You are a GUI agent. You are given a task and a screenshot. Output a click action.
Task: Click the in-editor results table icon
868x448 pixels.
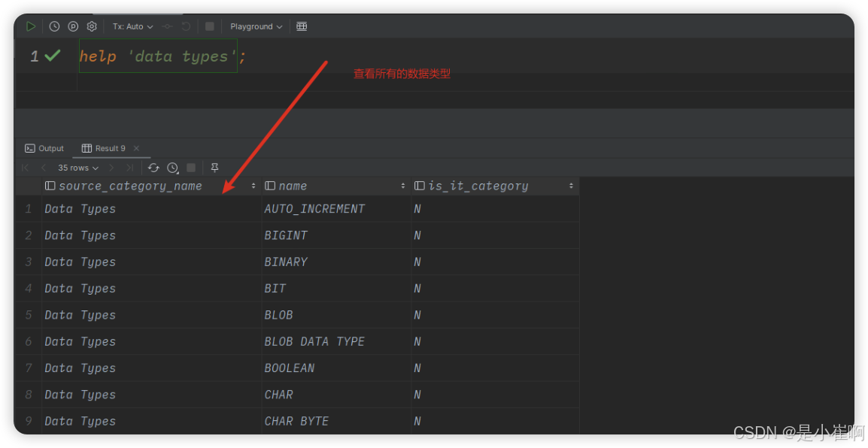(302, 26)
